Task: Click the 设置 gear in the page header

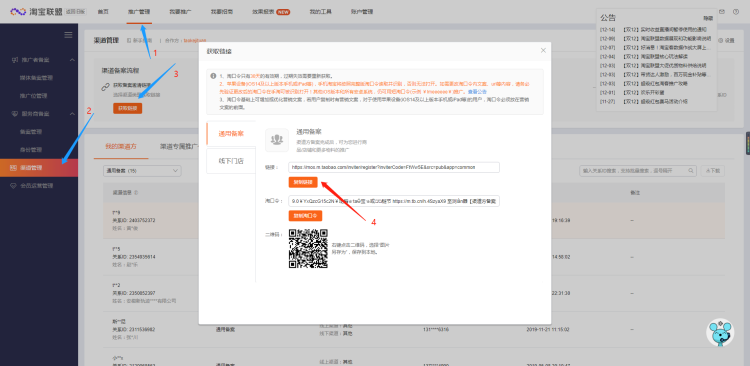Action: 727,41
